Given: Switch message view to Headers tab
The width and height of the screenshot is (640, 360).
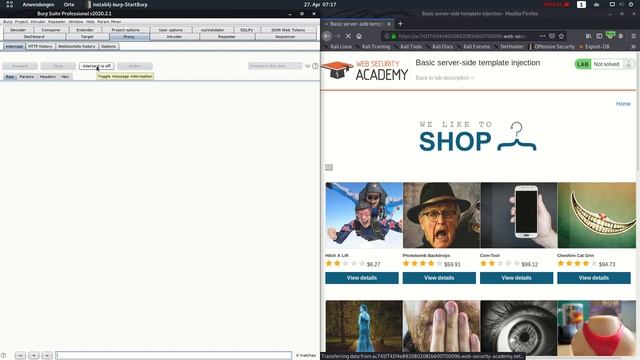Looking at the screenshot, I should pos(48,77).
